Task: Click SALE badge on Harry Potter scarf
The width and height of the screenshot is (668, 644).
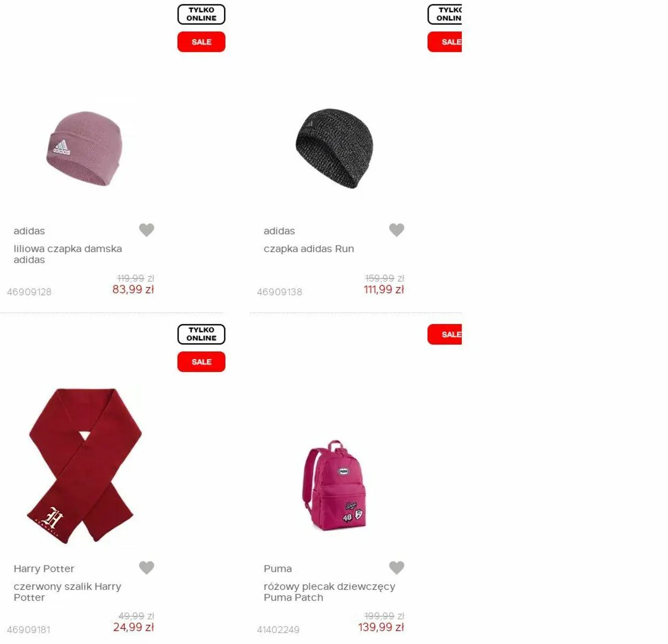Action: [x=201, y=362]
